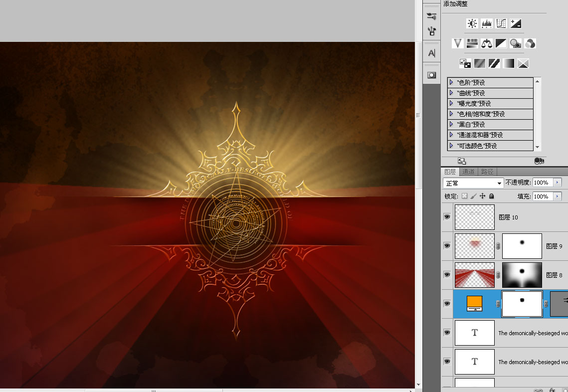Add a Photo Filter adjustment
This screenshot has height=392, width=568.
[x=515, y=44]
